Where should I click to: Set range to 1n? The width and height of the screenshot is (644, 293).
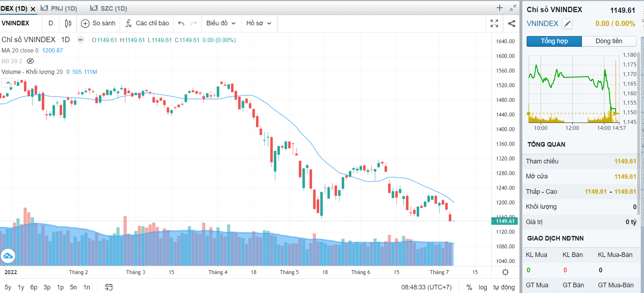87,287
